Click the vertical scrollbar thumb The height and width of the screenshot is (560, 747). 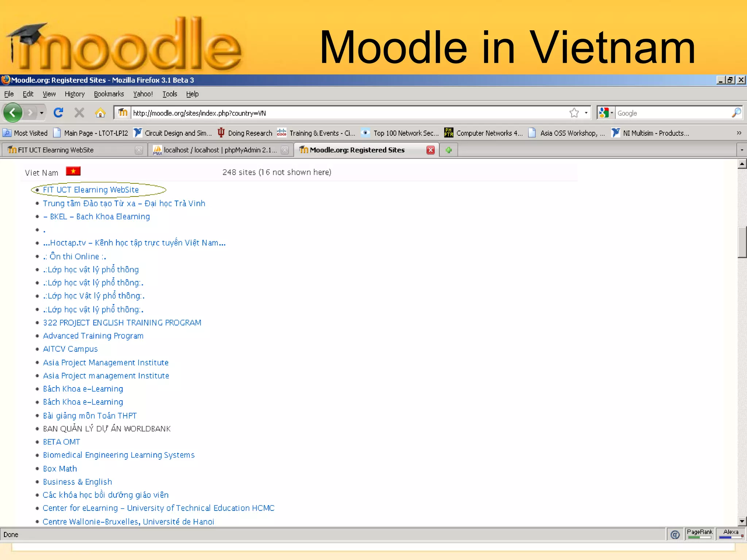(x=742, y=242)
